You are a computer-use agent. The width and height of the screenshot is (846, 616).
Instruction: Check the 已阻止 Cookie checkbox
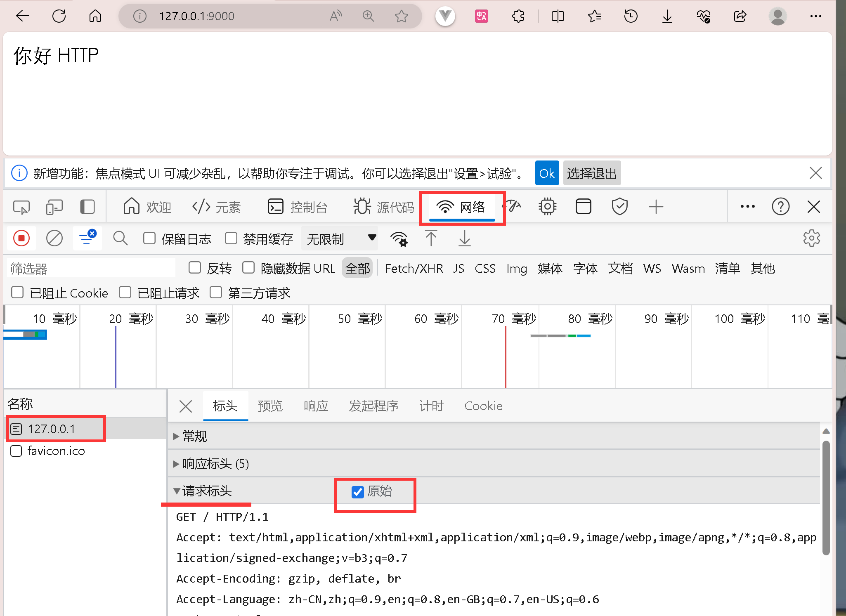(x=17, y=292)
